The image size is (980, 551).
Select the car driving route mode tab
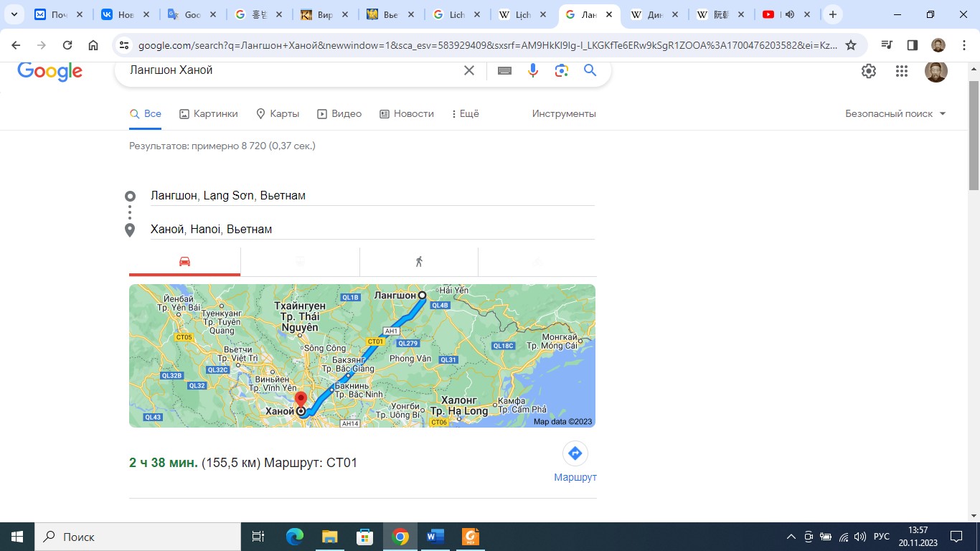184,262
